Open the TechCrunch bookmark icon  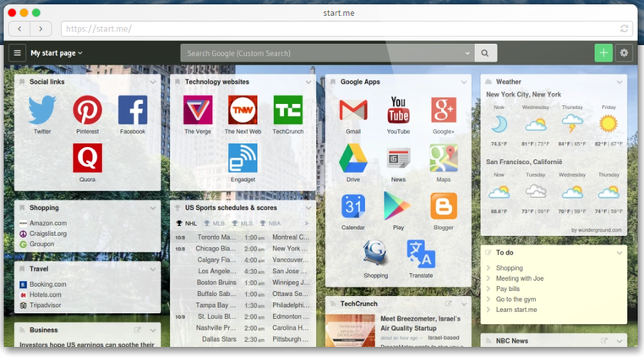click(288, 110)
